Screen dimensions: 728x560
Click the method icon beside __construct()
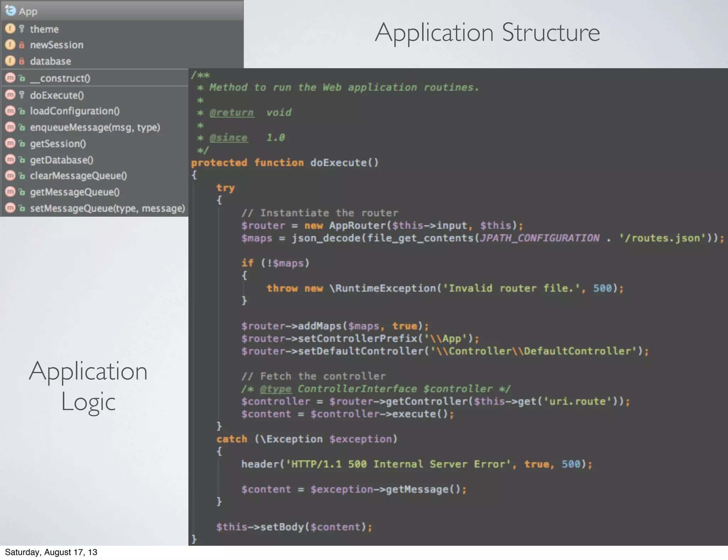(10, 77)
